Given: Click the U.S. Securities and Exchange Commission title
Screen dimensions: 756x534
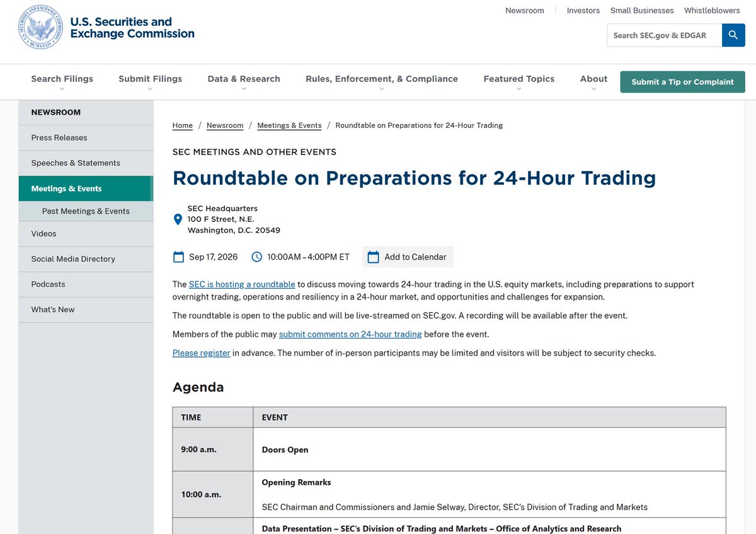Looking at the screenshot, I should 132,28.
